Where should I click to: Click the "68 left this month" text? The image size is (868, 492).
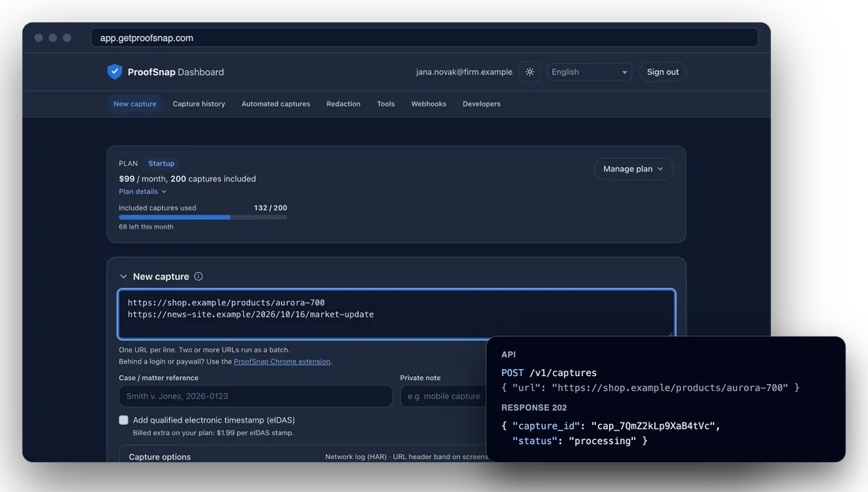click(x=146, y=226)
